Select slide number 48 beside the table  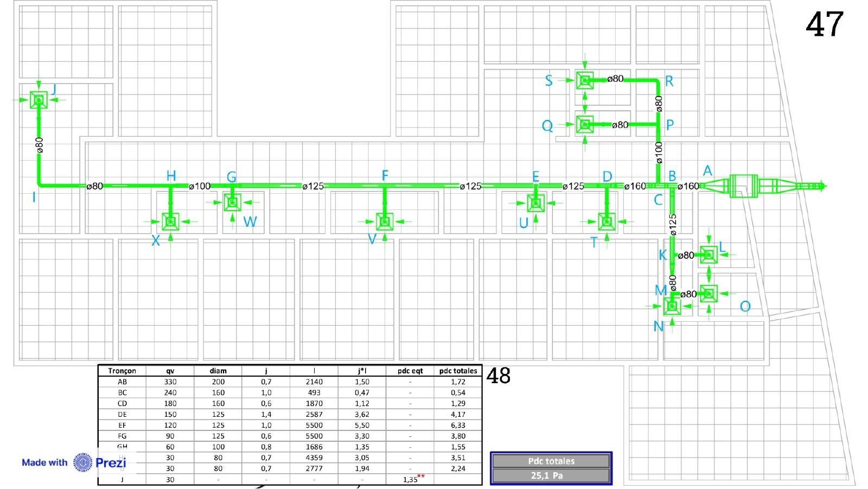(x=499, y=376)
